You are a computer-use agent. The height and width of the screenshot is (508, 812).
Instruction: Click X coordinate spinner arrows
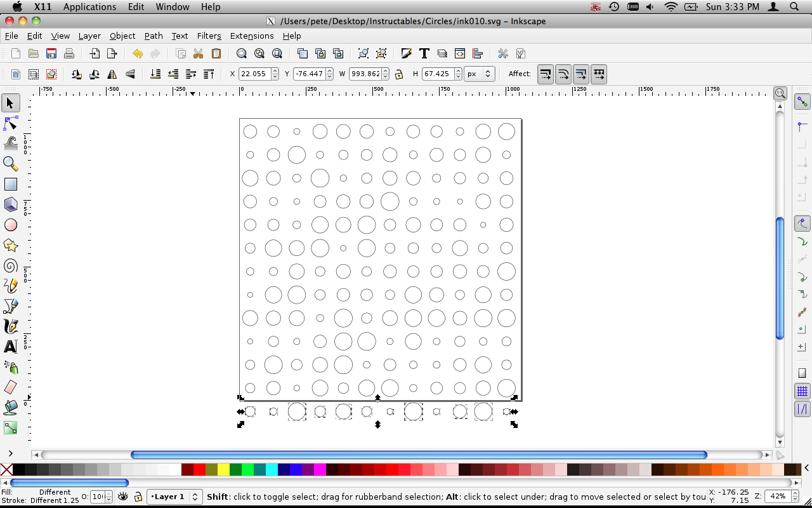click(x=275, y=74)
